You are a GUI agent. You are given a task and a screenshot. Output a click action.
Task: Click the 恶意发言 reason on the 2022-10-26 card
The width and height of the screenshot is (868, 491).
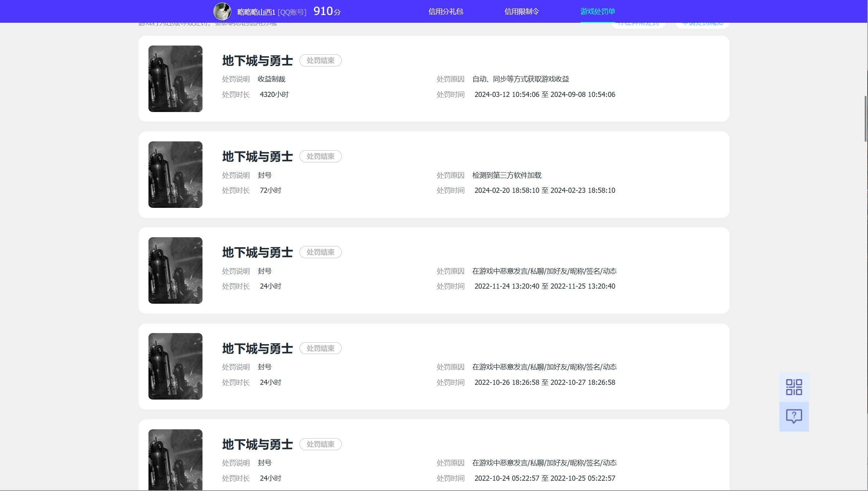point(544,367)
